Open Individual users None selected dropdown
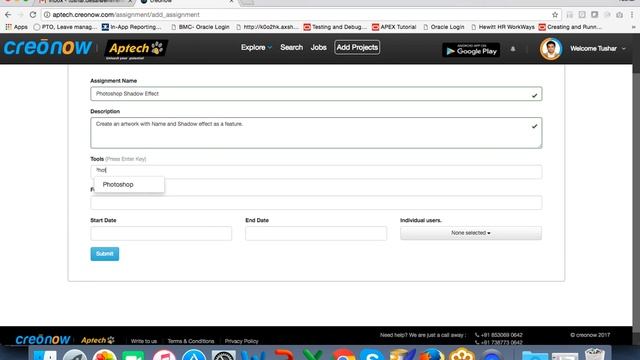 (x=471, y=233)
